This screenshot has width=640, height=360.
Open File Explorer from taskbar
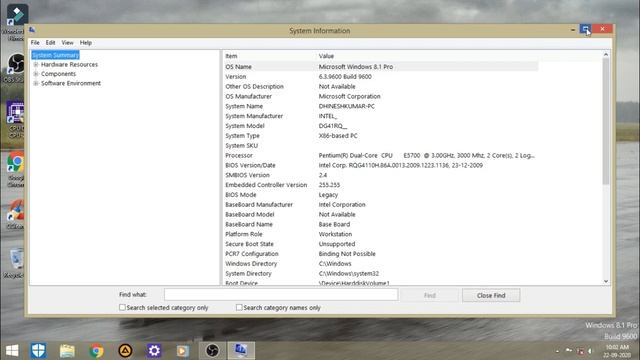pos(67,350)
